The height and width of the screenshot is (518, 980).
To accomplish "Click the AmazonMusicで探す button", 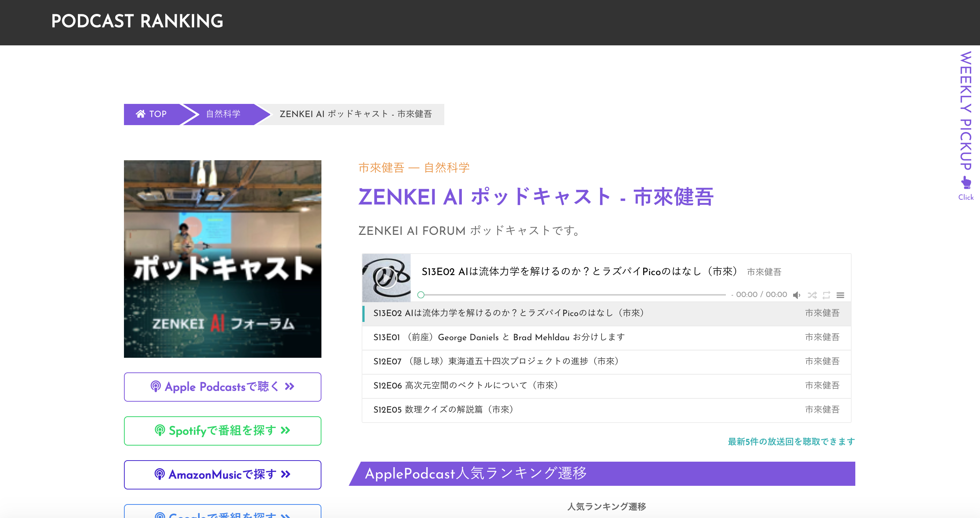I will tap(223, 474).
